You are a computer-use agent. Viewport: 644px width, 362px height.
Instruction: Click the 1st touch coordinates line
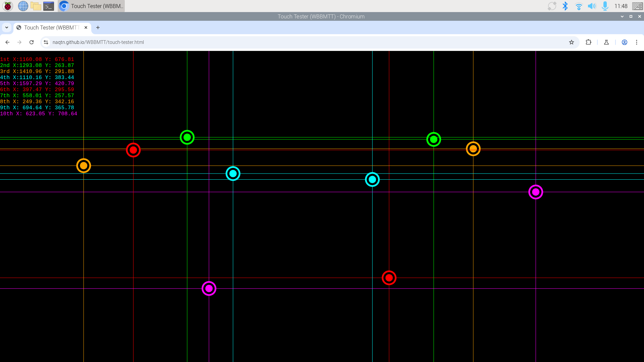click(x=37, y=59)
